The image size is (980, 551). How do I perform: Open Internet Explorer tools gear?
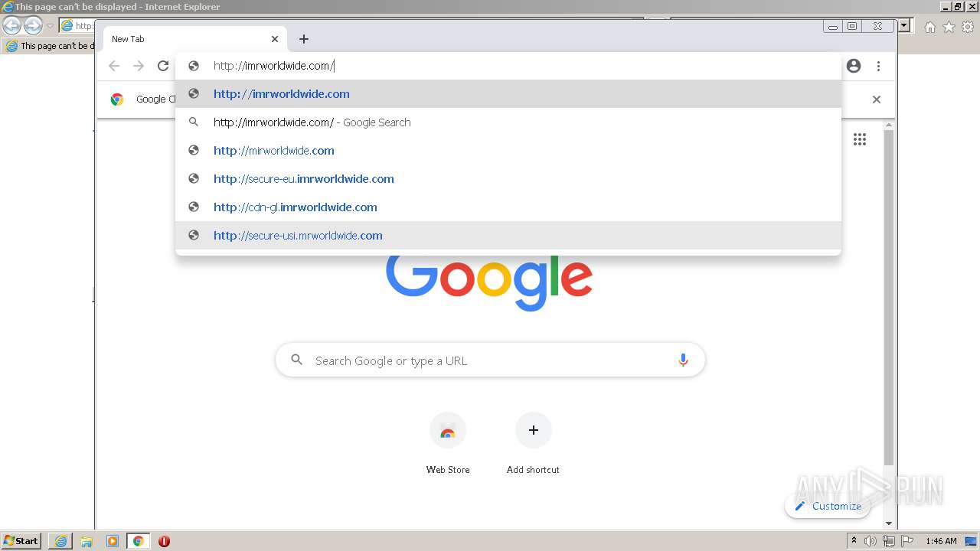pos(969,27)
